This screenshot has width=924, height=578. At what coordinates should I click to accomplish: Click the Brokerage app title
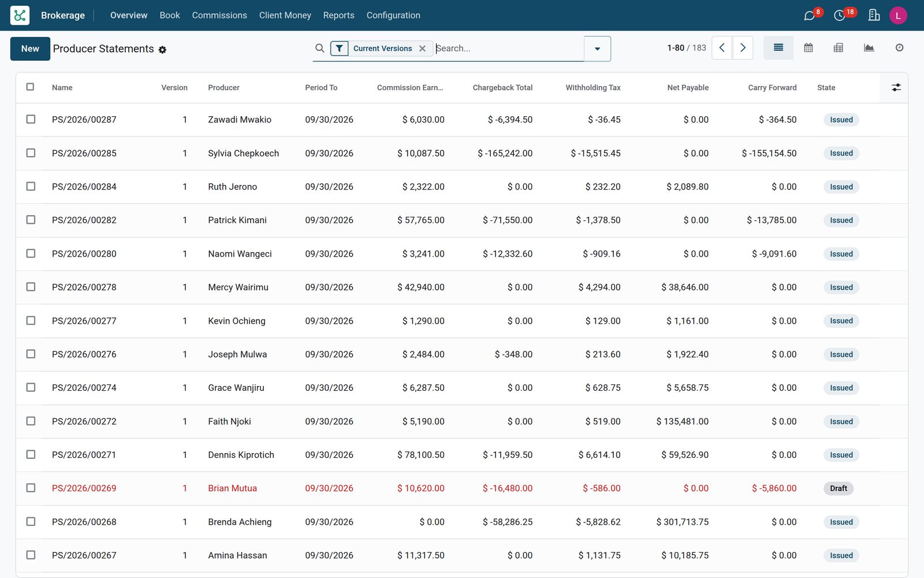[63, 16]
